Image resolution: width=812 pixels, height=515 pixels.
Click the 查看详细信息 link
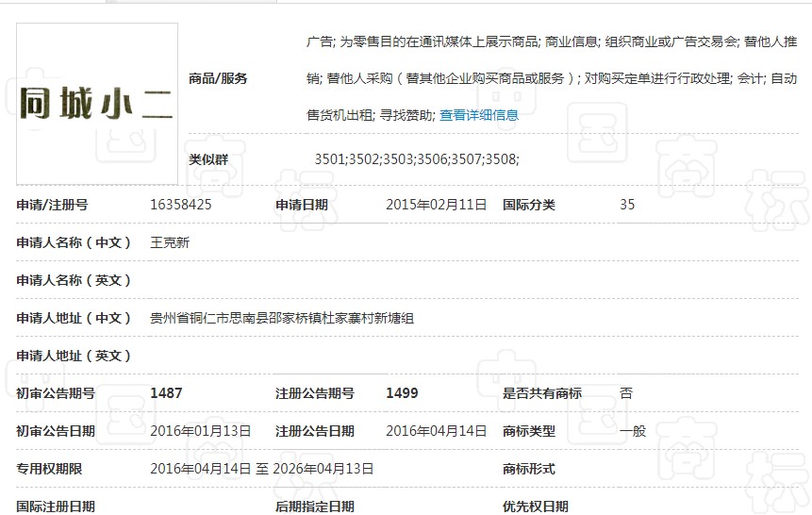pyautogui.click(x=479, y=115)
